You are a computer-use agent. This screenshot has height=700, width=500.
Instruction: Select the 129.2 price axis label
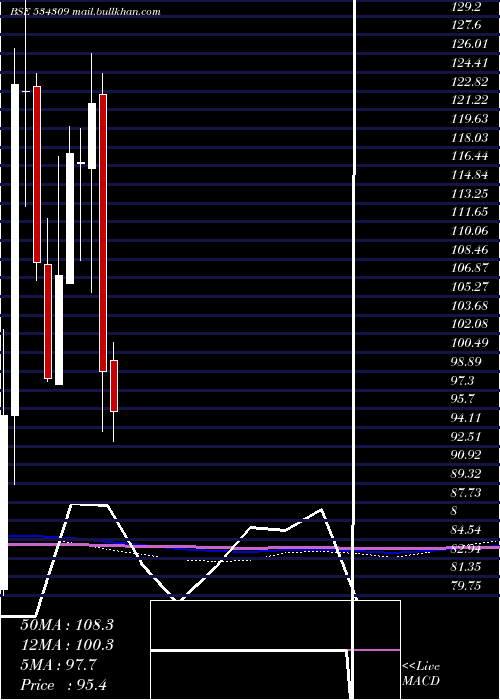coord(467,7)
